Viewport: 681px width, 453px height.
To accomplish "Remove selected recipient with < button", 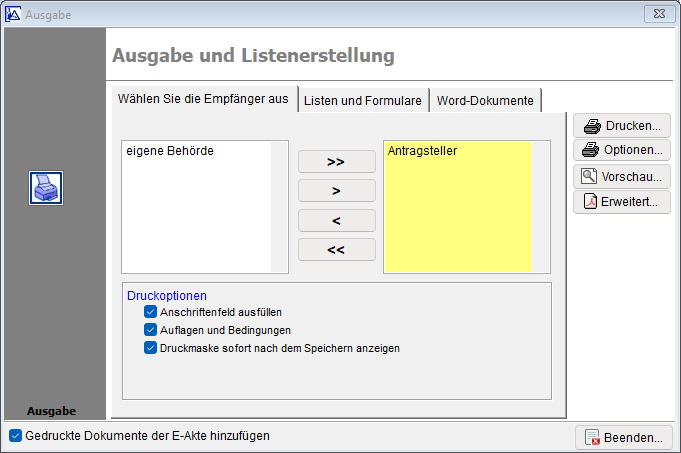I will coord(336,220).
